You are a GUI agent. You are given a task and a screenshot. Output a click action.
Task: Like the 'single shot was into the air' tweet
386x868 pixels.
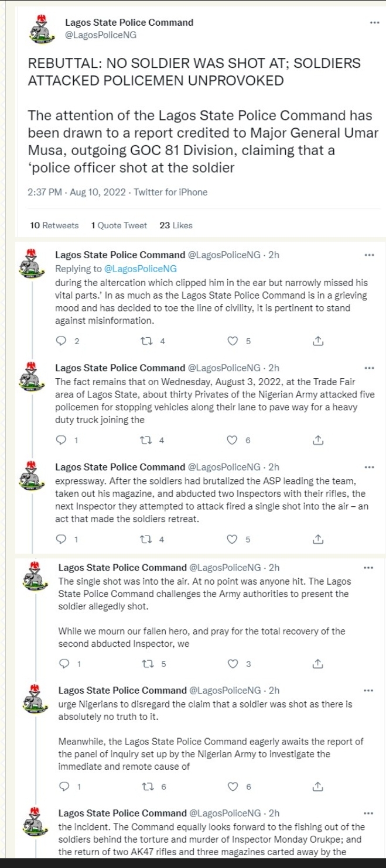pyautogui.click(x=233, y=664)
